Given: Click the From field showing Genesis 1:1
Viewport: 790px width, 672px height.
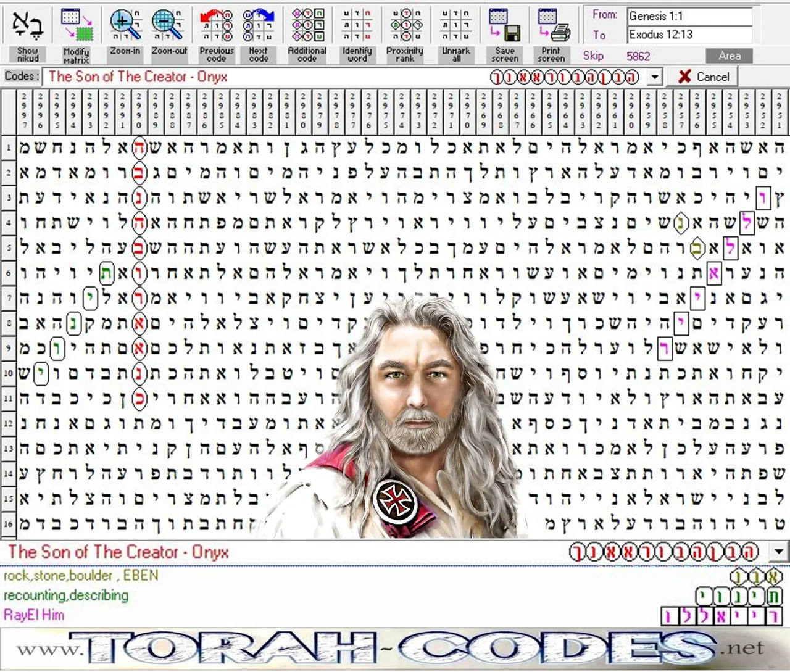Looking at the screenshot, I should point(689,16).
